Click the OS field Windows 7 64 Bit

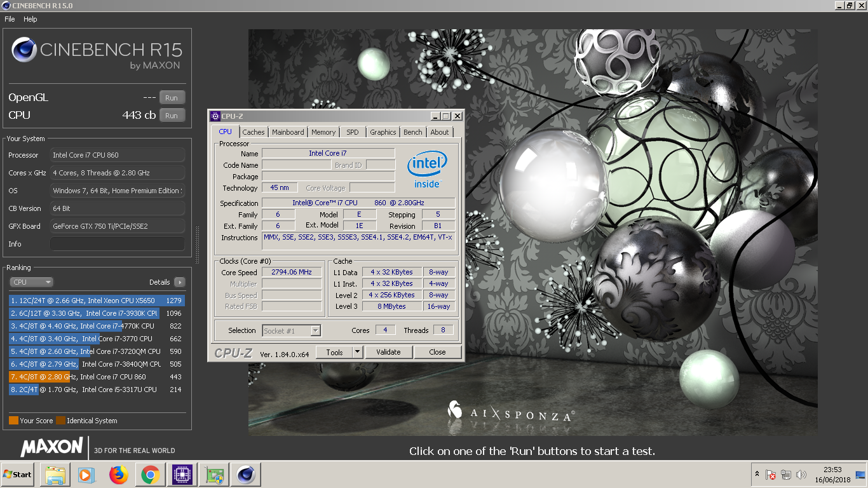[x=118, y=191]
